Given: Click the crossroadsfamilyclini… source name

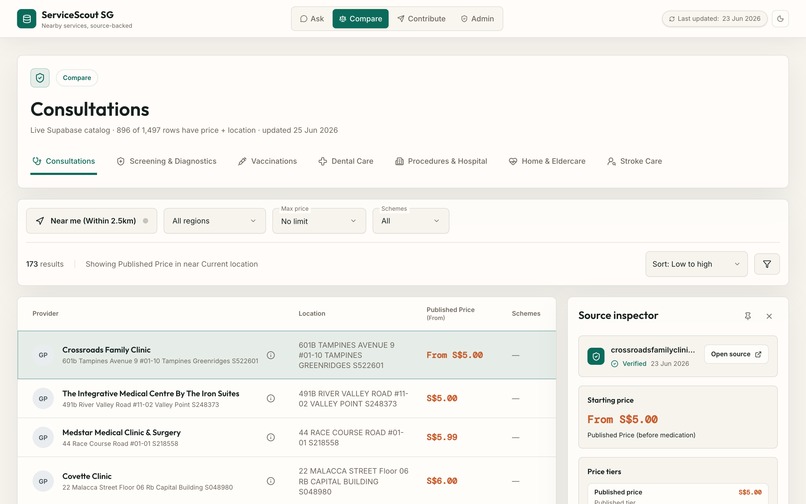Looking at the screenshot, I should [652, 350].
